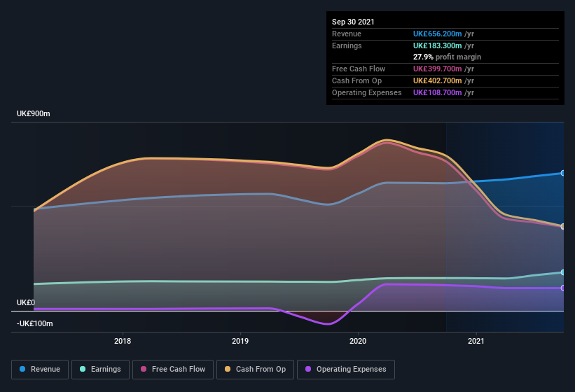Image resolution: width=575 pixels, height=392 pixels.
Task: Click the UK£399.700m free cash flow value
Action: (438, 69)
